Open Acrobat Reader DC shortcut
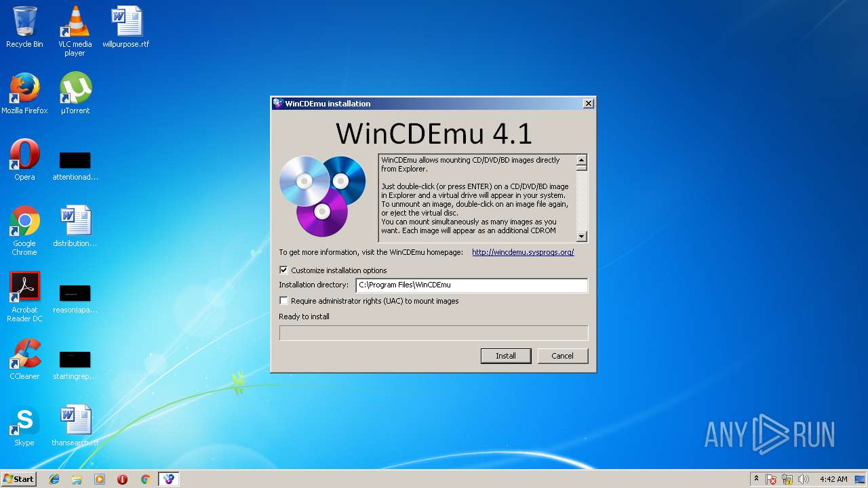This screenshot has height=488, width=868. click(24, 297)
